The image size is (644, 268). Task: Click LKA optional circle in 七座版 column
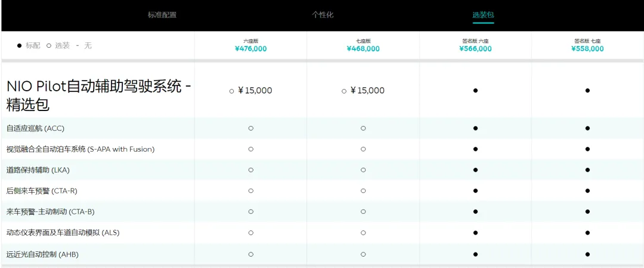coord(363,170)
